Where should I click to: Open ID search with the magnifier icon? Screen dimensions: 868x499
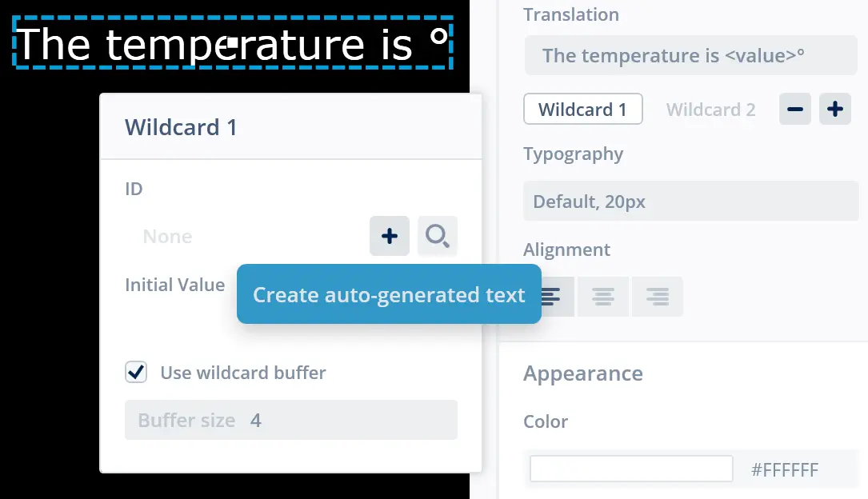click(x=438, y=236)
